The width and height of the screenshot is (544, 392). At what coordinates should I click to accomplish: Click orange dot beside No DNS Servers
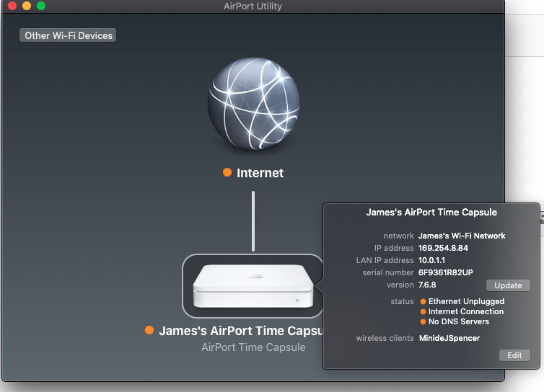[x=423, y=321]
